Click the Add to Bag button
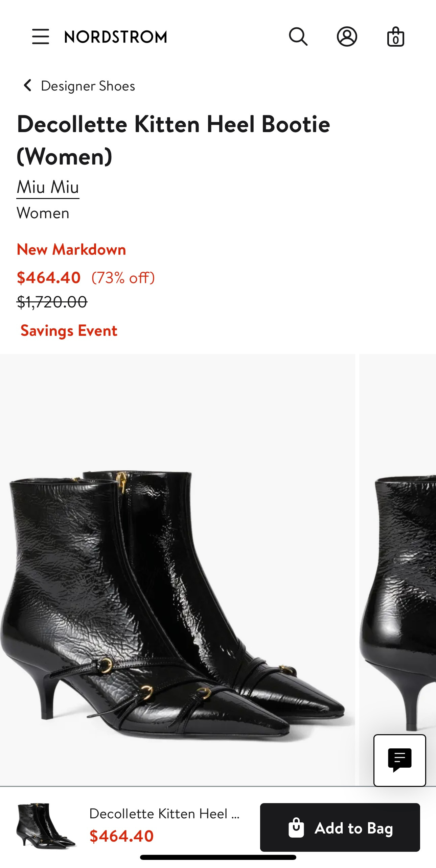This screenshot has height=868, width=436. click(340, 827)
